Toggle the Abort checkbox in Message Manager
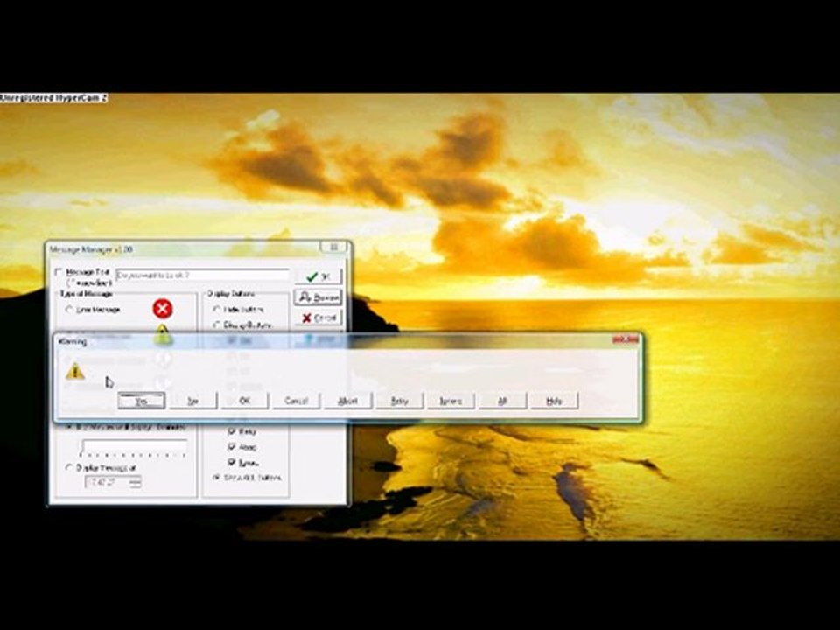 click(x=232, y=447)
